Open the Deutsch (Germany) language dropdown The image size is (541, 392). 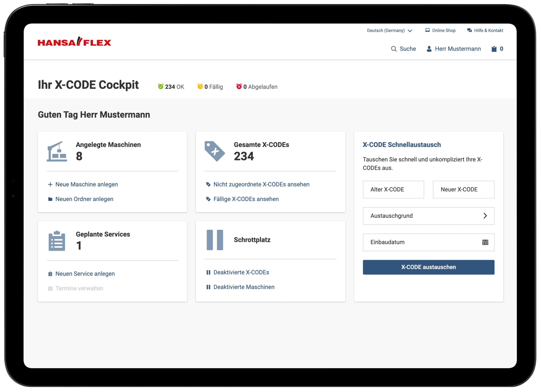coord(389,31)
